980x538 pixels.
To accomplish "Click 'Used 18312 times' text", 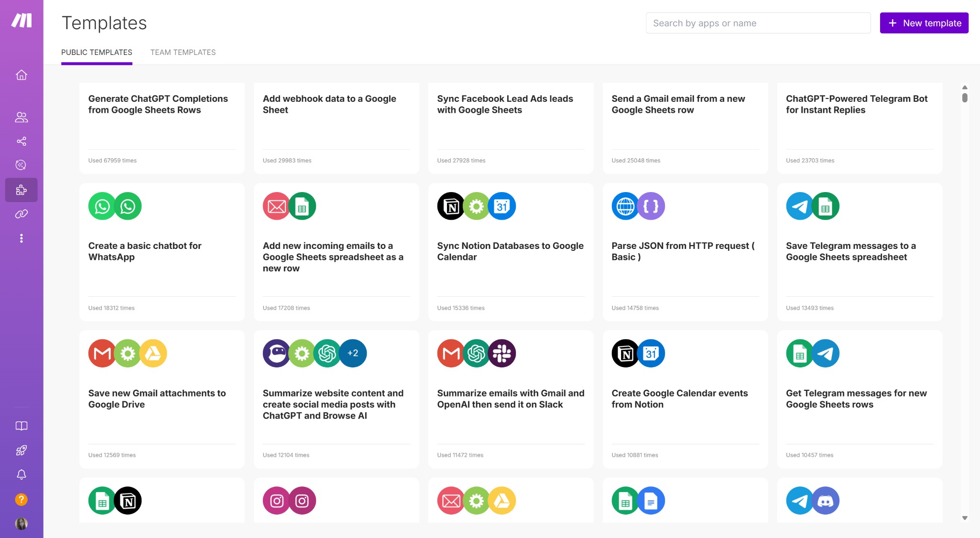I will pos(111,308).
